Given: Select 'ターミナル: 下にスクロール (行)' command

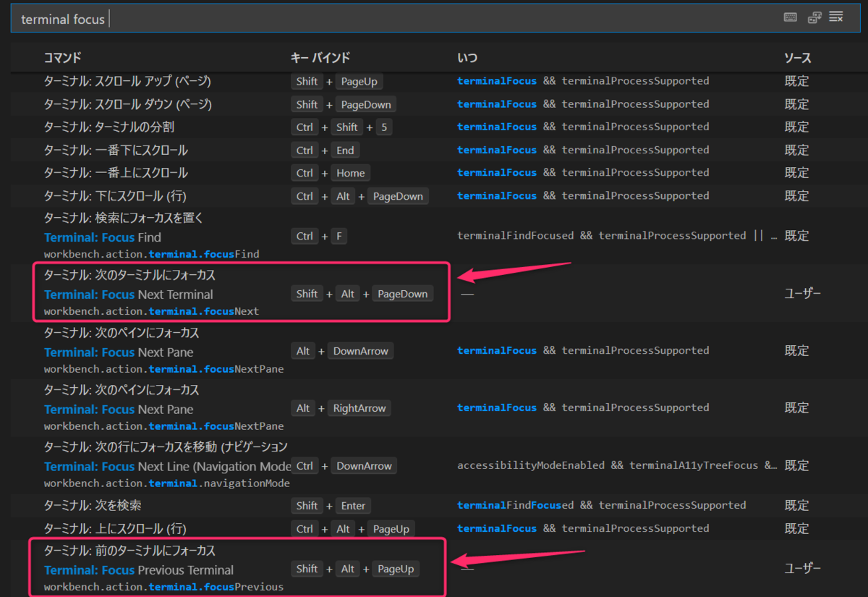Looking at the screenshot, I should click(x=116, y=196).
